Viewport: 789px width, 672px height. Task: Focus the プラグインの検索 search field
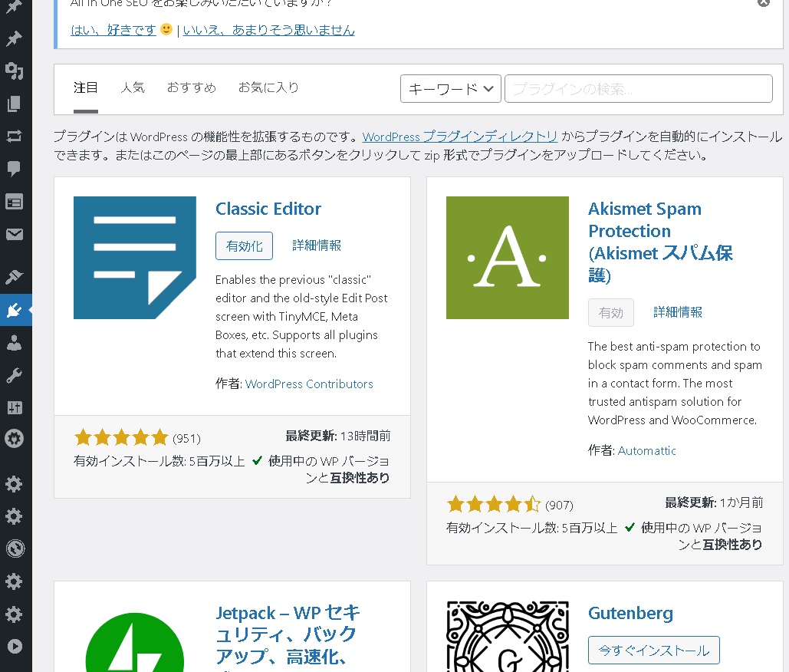(639, 88)
